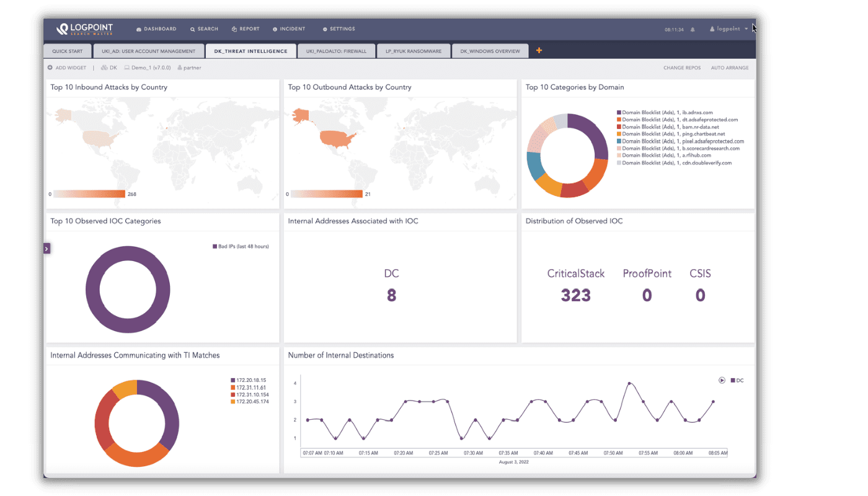Viewport: 868px width, 496px height.
Task: Click Number of Internal Destinations title
Action: pyautogui.click(x=341, y=355)
